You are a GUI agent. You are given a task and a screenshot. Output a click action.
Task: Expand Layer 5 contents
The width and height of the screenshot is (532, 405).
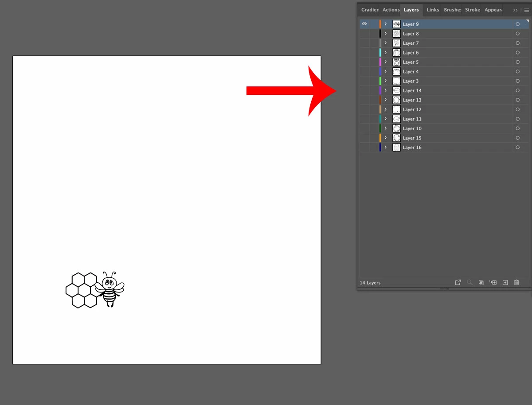pos(386,62)
